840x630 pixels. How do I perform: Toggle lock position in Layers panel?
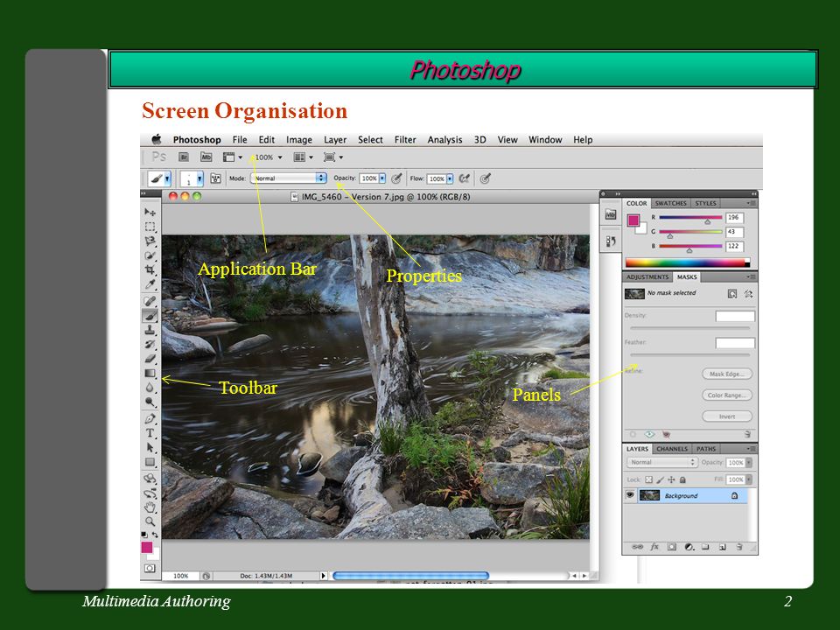671,479
